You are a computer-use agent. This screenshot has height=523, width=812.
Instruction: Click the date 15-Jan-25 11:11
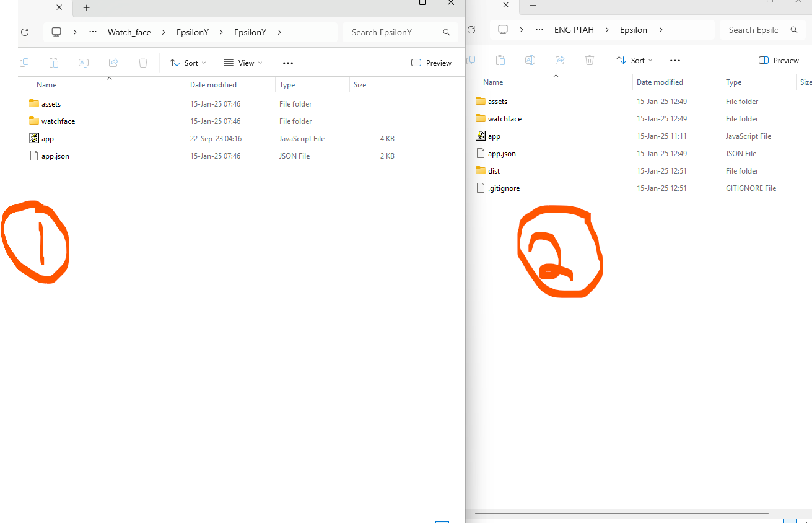661,136
